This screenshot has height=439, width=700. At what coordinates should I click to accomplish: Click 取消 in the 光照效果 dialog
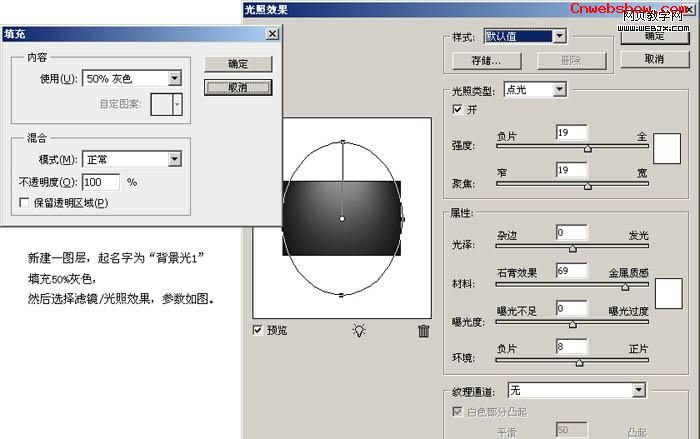coord(654,59)
